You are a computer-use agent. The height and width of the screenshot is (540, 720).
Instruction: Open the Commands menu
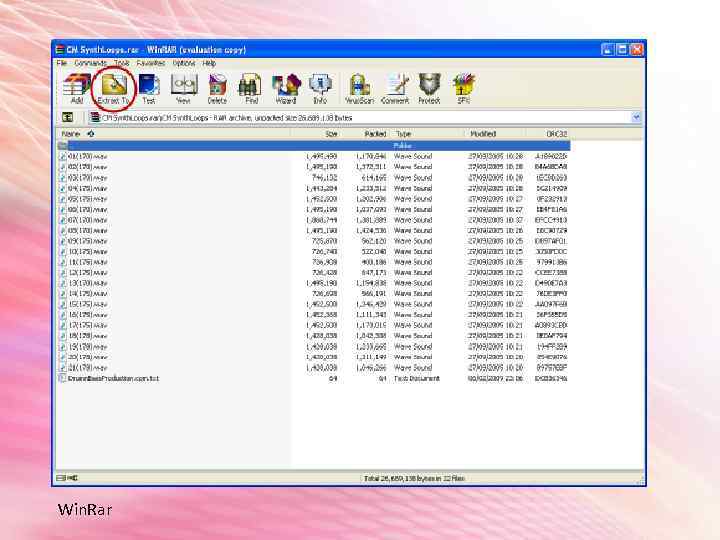(90, 63)
